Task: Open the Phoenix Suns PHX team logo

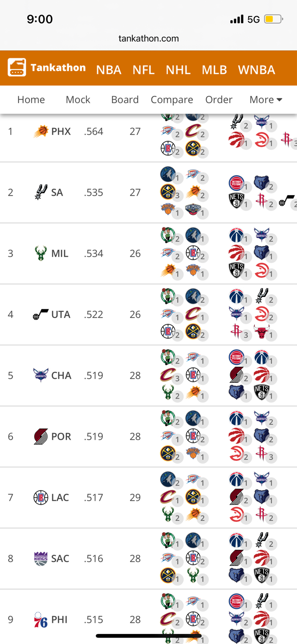Action: click(41, 131)
